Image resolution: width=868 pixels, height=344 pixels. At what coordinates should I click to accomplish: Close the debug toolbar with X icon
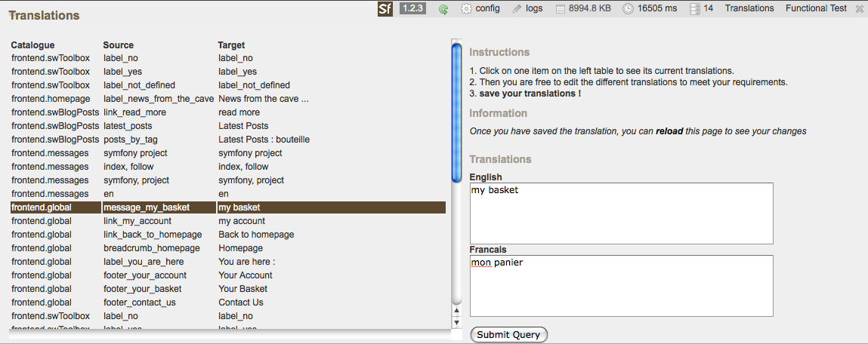tap(860, 9)
